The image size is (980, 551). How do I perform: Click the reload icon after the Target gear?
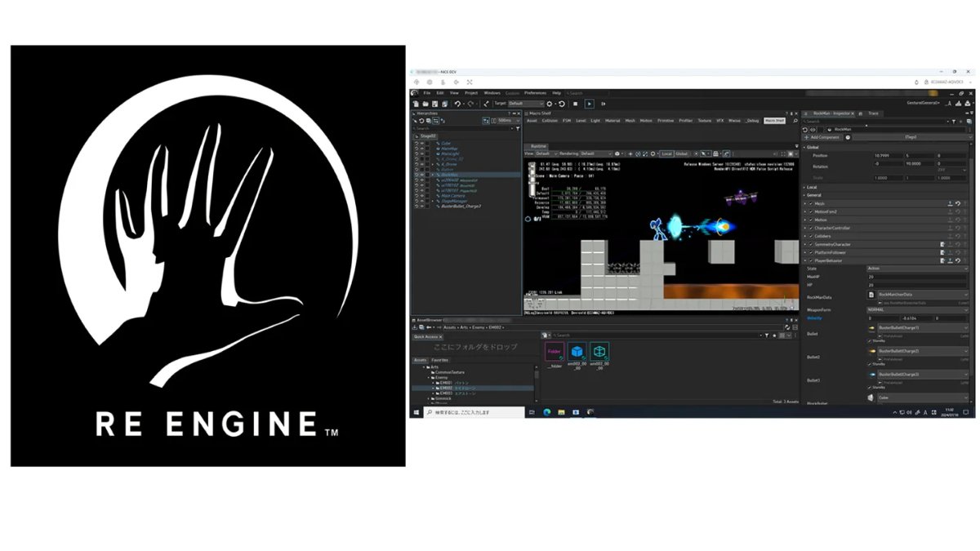(562, 104)
